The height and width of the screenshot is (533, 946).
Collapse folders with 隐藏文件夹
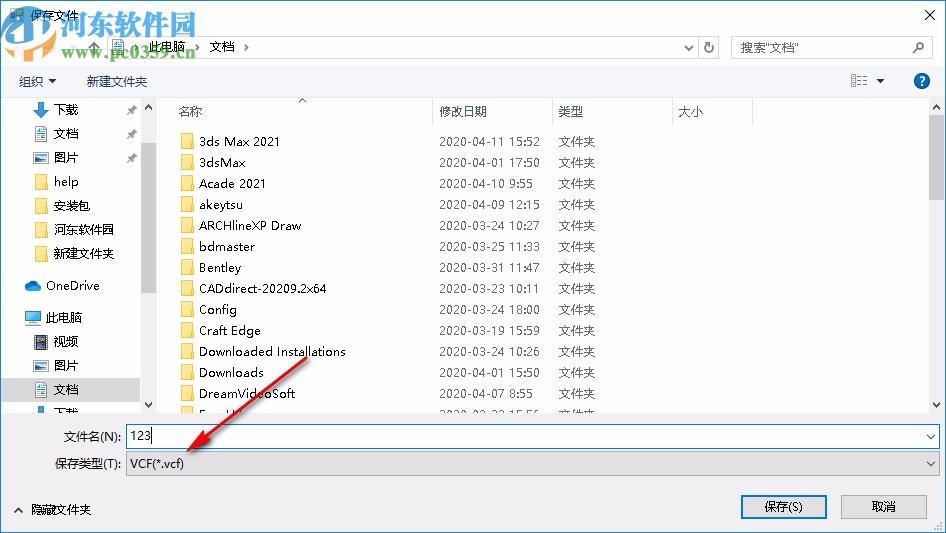[x=52, y=510]
